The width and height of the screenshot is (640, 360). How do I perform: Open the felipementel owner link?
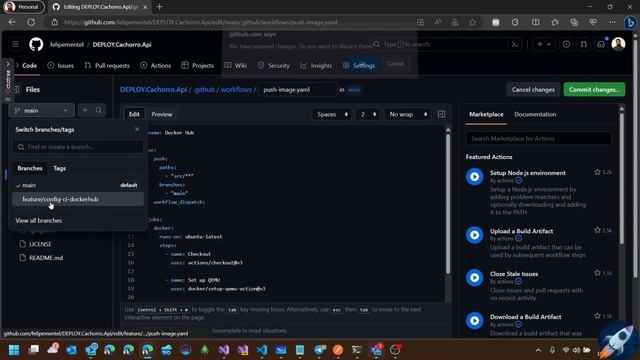click(67, 44)
